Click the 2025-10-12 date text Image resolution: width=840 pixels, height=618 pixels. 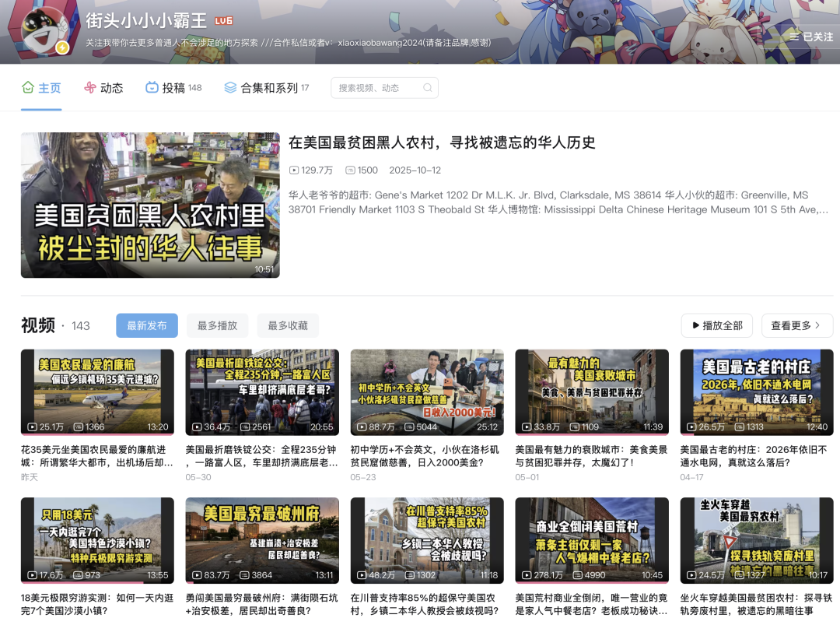[415, 170]
